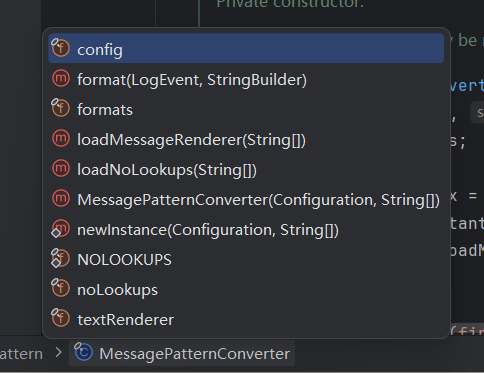Choose the formats field in the list
This screenshot has width=484, height=373.
pyautogui.click(x=246, y=109)
